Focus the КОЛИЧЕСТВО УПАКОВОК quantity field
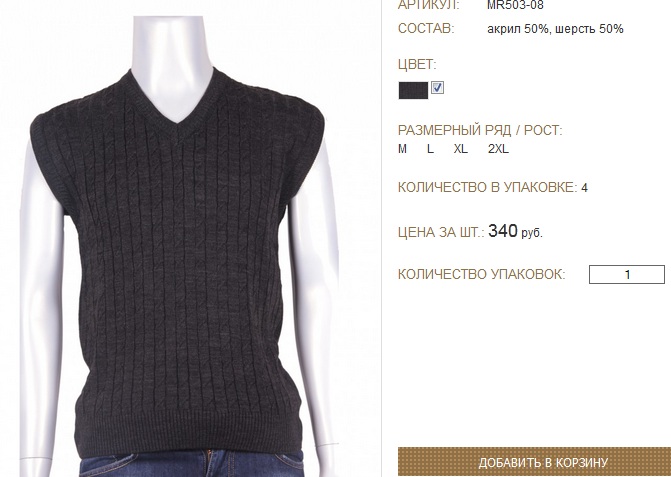Image resolution: width=671 pixels, height=477 pixels. pos(626,274)
